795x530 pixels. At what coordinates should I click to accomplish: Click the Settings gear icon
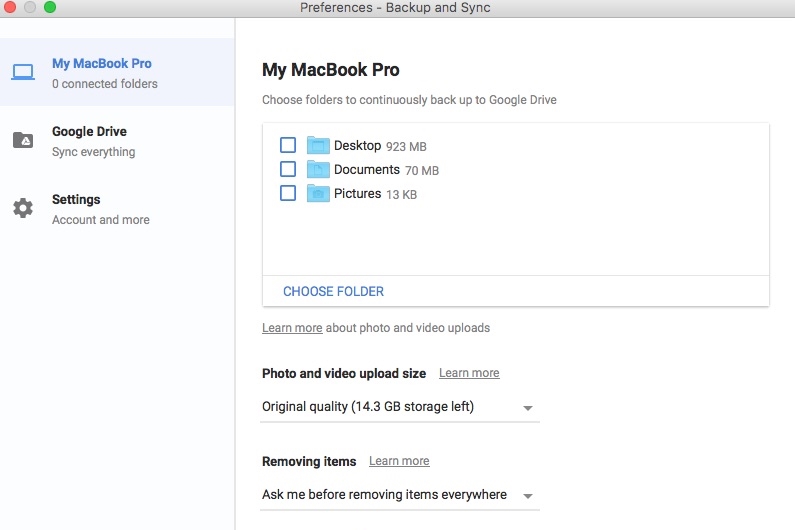tap(23, 208)
